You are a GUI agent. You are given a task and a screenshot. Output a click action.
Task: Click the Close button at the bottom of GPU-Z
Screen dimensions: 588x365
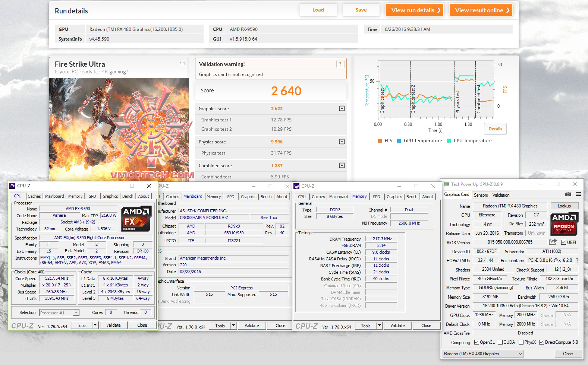[568, 354]
